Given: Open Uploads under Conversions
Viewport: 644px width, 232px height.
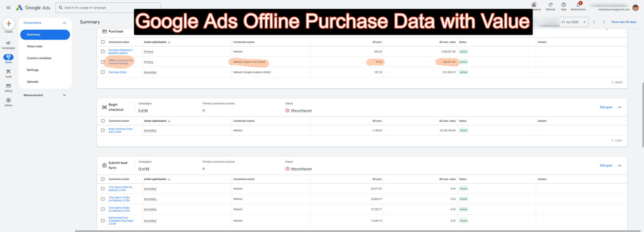Looking at the screenshot, I should [33, 82].
